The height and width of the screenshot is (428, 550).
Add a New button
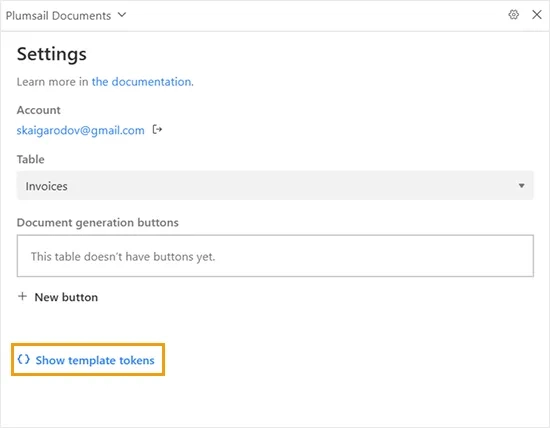(x=58, y=297)
